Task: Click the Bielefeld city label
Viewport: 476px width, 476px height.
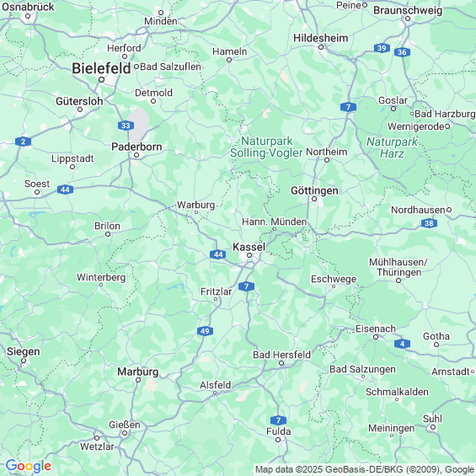Action: point(101,68)
